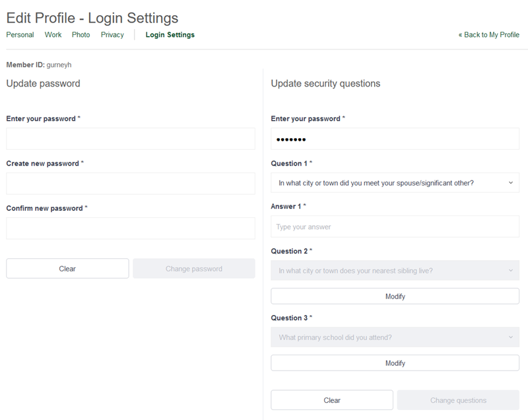Switch to the Personal tab
Image resolution: width=528 pixels, height=420 pixels.
point(20,34)
